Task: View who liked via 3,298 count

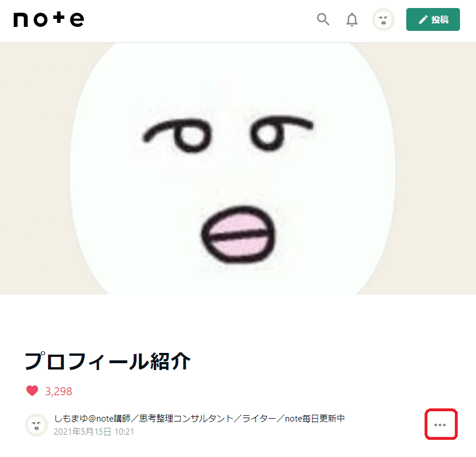Action: tap(59, 391)
